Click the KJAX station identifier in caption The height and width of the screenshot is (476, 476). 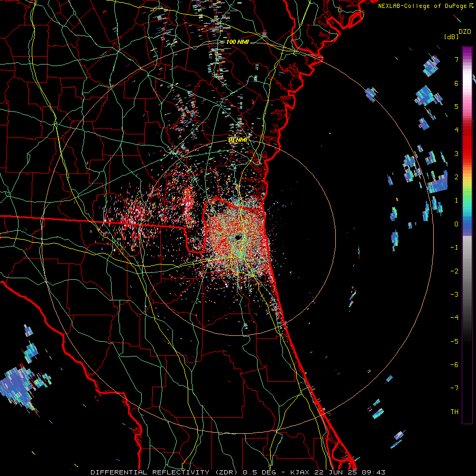click(300, 472)
